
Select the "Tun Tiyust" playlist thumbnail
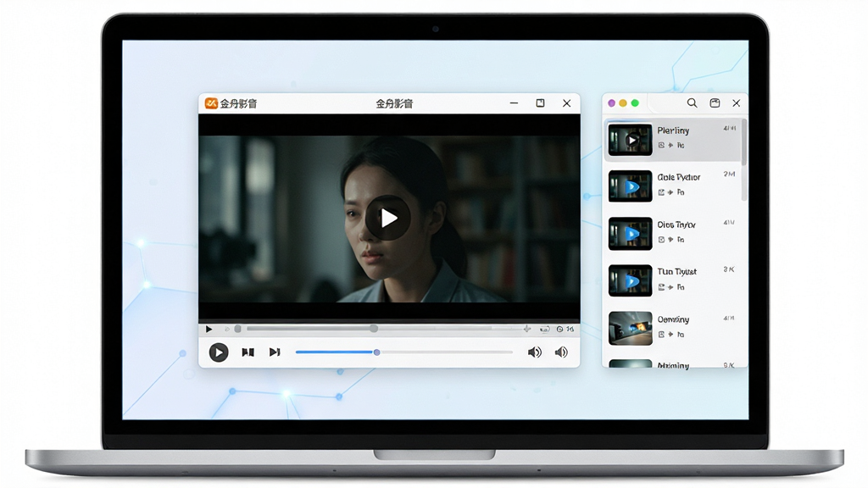click(630, 281)
